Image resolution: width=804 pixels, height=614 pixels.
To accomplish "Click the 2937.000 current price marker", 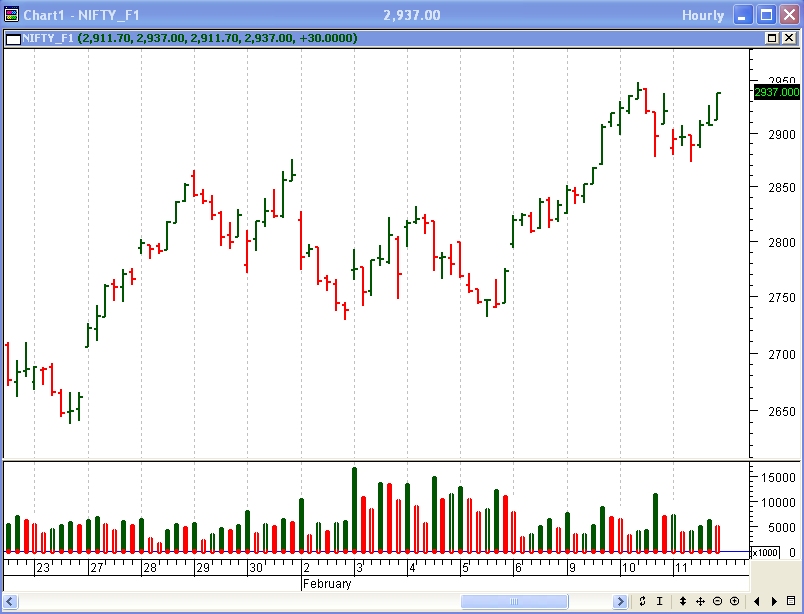I will [776, 92].
